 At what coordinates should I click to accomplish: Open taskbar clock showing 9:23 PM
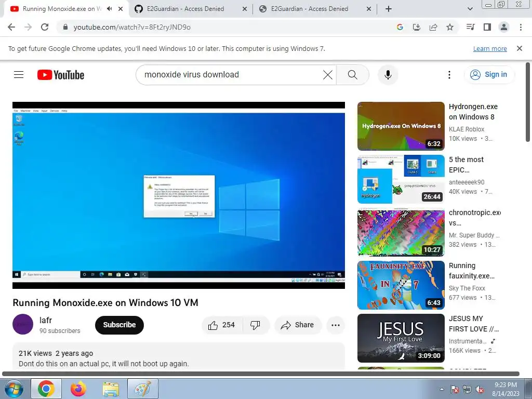point(506,389)
